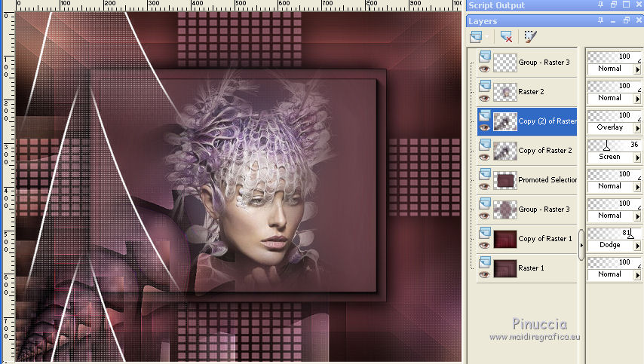The height and width of the screenshot is (364, 644).
Task: Select the Copy of Raster 2 layer
Action: (x=545, y=151)
